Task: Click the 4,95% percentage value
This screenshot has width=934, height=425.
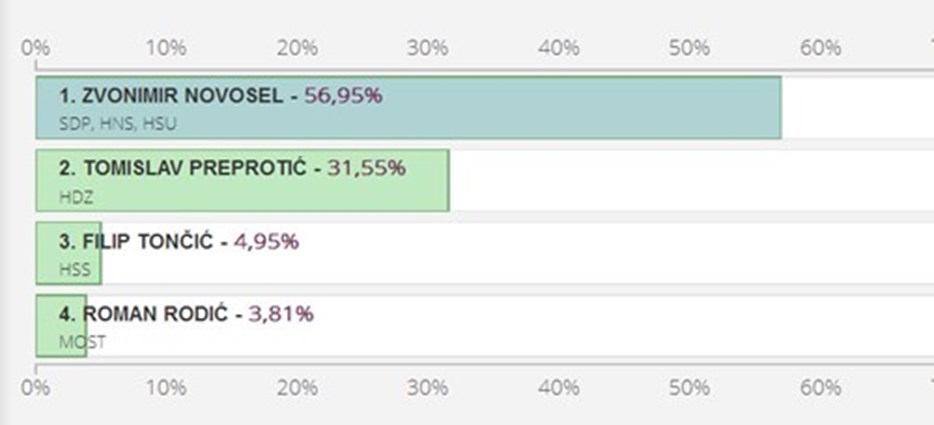Action: (266, 241)
